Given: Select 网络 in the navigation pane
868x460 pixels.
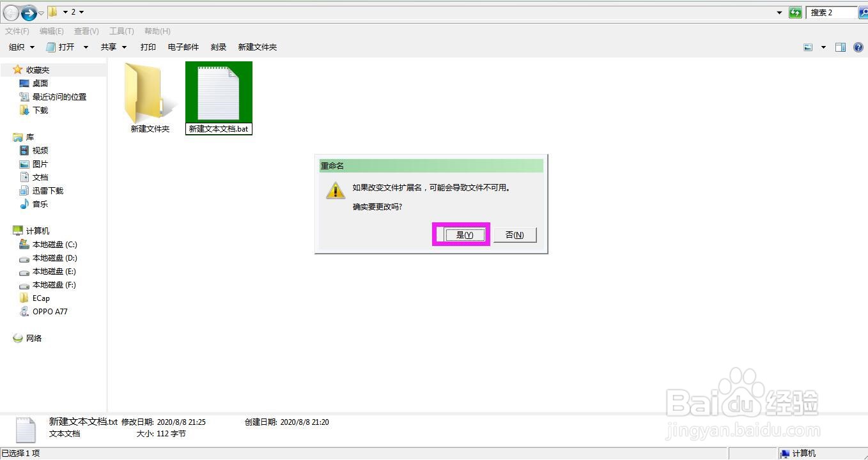Looking at the screenshot, I should 34,339.
